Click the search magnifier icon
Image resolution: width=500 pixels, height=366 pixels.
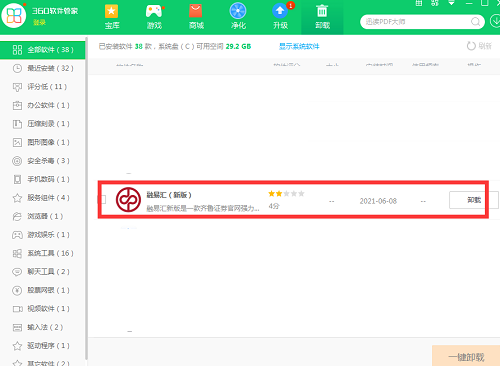(476, 22)
